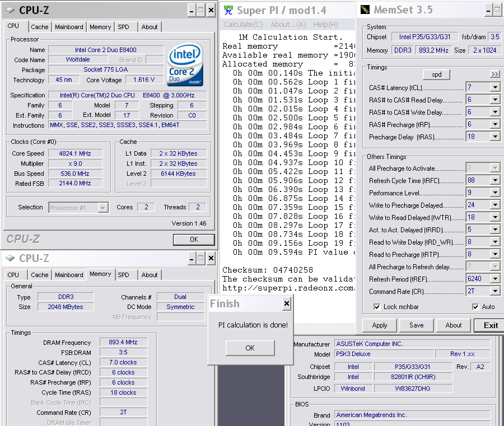Click OK in the Finish dialog
Viewport: 504px width, 426px height.
(x=250, y=348)
